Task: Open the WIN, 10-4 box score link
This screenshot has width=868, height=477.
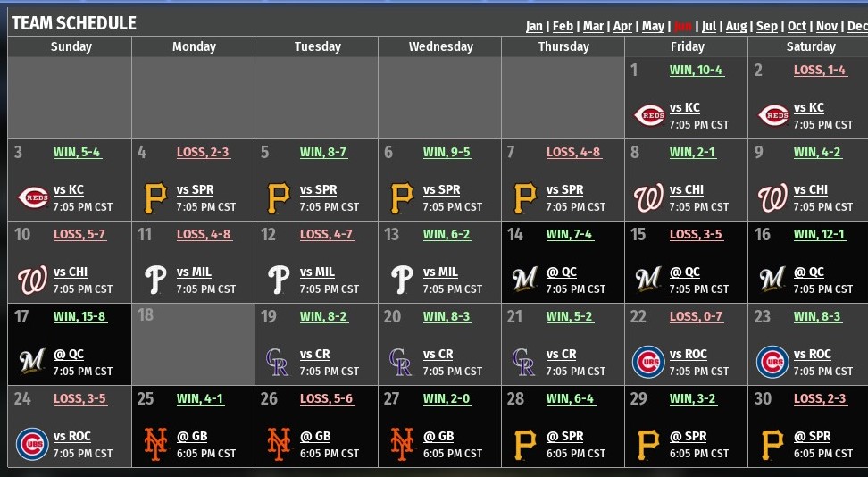Action: tap(697, 71)
